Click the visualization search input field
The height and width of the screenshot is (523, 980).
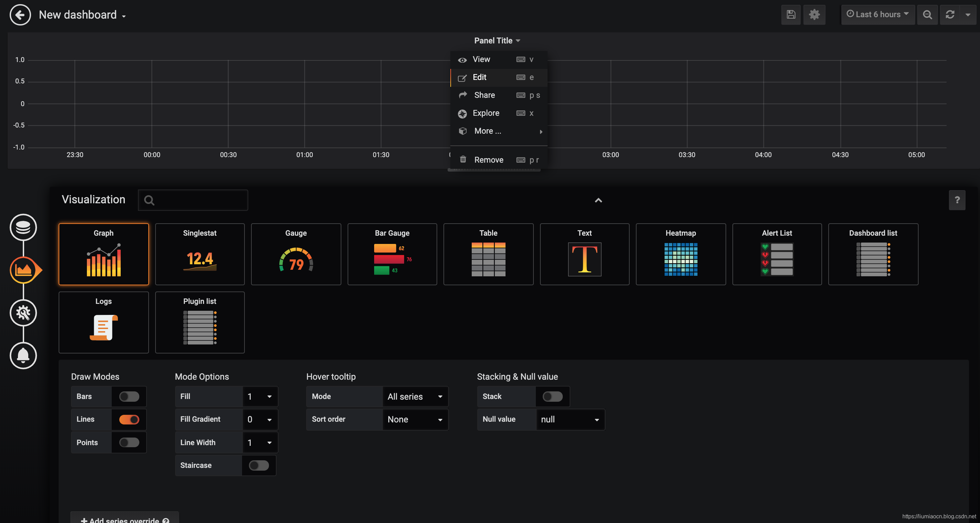pos(192,199)
